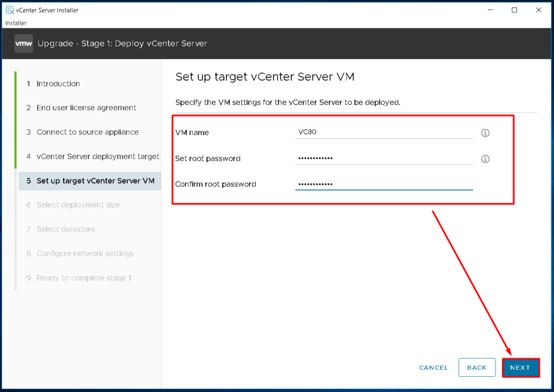Select the vCenter Server deployment target step
This screenshot has height=392, width=554.
point(97,156)
